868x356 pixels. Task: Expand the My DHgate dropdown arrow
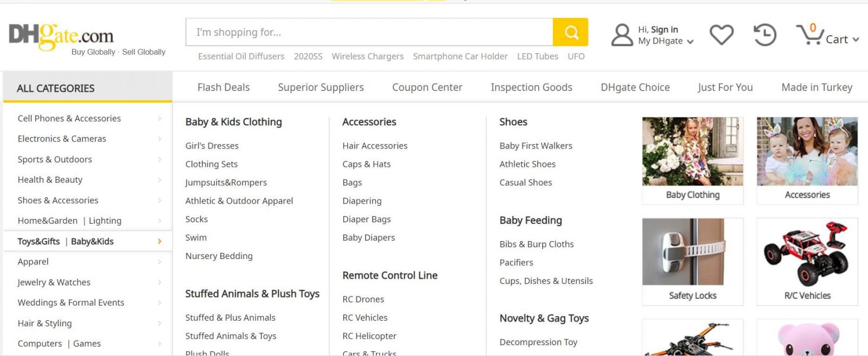(690, 42)
